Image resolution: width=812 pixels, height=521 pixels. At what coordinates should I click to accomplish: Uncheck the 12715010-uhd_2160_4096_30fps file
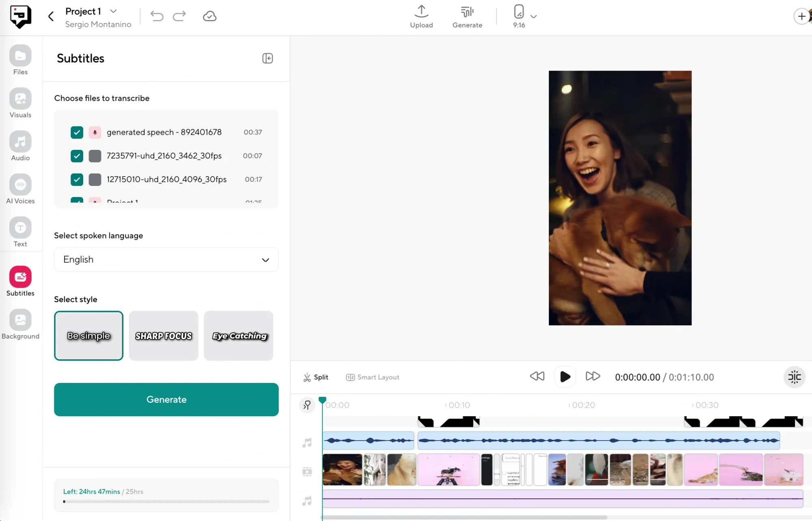click(x=77, y=179)
